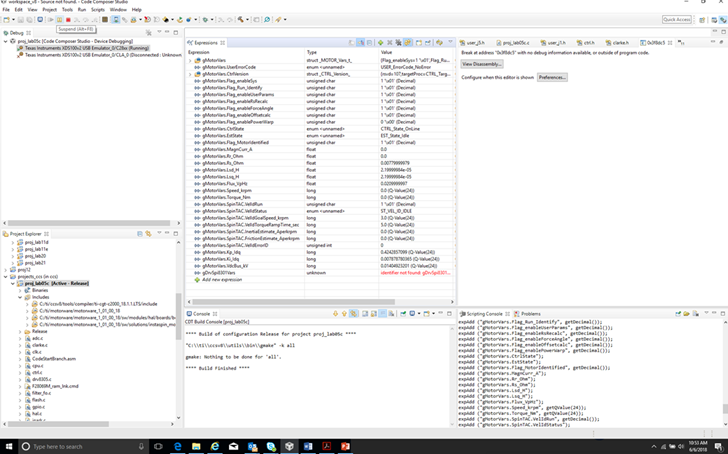Screen dimensions: 728x454
Task: Click the Remove all terminated launches icon in Debug view
Action: click(x=149, y=32)
